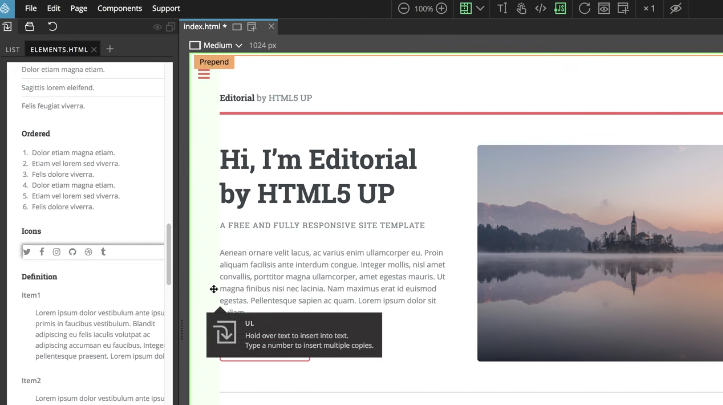Open the code editor icon

click(x=540, y=8)
